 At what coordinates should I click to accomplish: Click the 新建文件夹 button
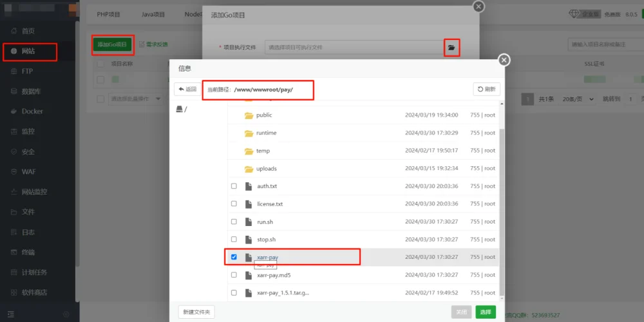tap(196, 312)
